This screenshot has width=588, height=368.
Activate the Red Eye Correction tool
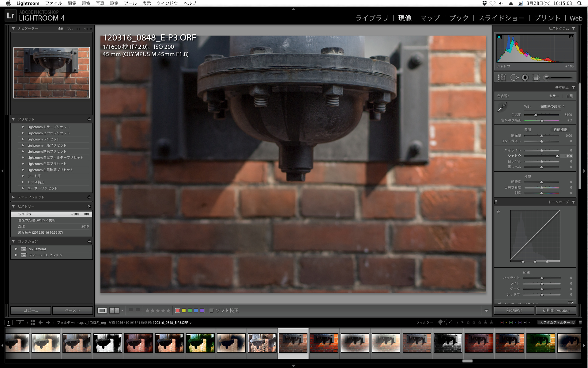(x=525, y=78)
